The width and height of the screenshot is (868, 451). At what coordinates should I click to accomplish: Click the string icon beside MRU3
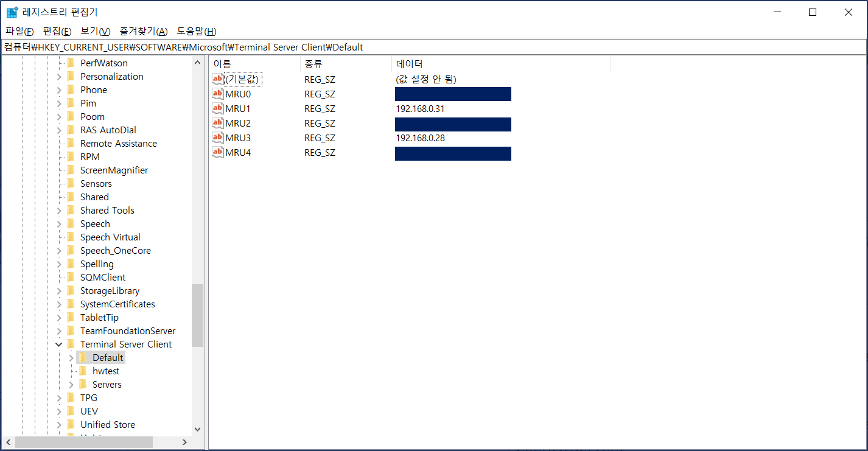click(218, 138)
